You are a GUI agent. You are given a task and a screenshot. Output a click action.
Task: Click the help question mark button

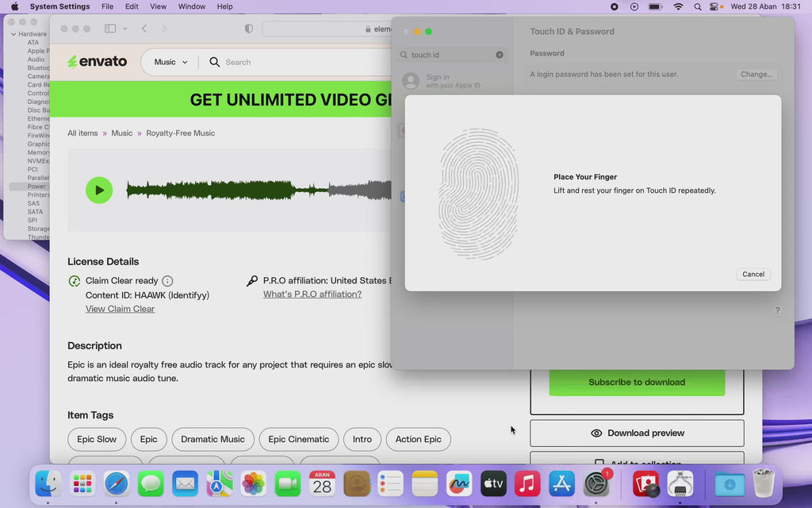(777, 311)
